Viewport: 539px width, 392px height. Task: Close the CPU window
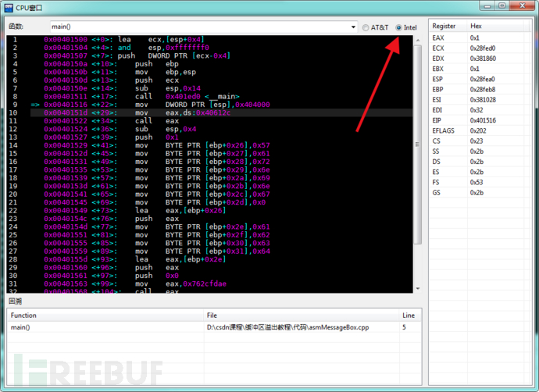pos(522,5)
